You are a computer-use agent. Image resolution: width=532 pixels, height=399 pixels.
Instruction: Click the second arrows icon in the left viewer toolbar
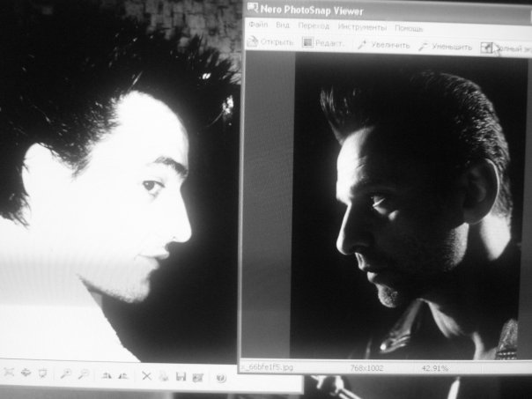pyautogui.click(x=26, y=373)
